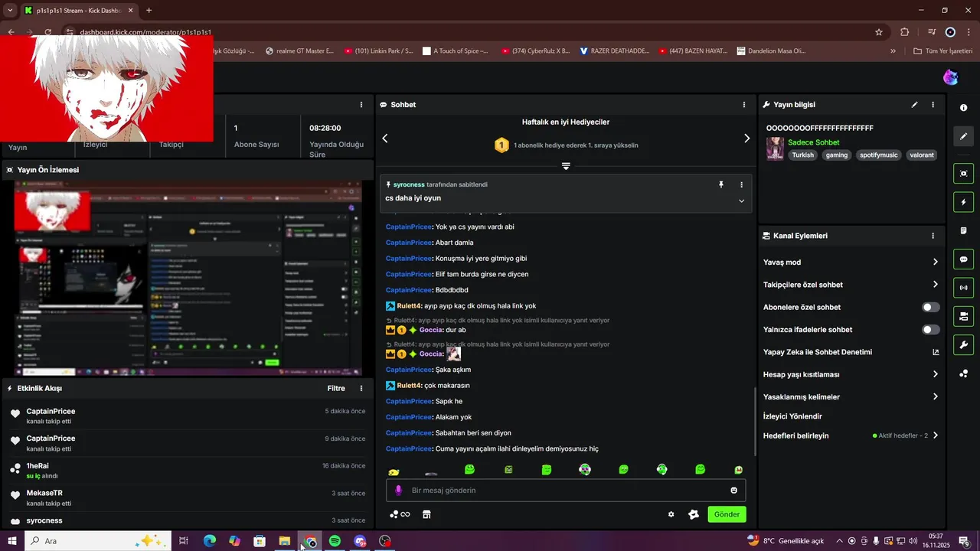980x551 pixels.
Task: Open the document notes icon in sidebar
Action: tap(963, 230)
